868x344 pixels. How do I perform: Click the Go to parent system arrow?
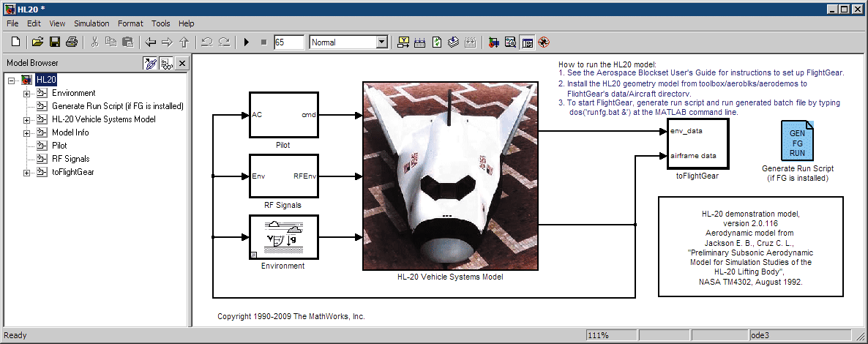(x=184, y=42)
